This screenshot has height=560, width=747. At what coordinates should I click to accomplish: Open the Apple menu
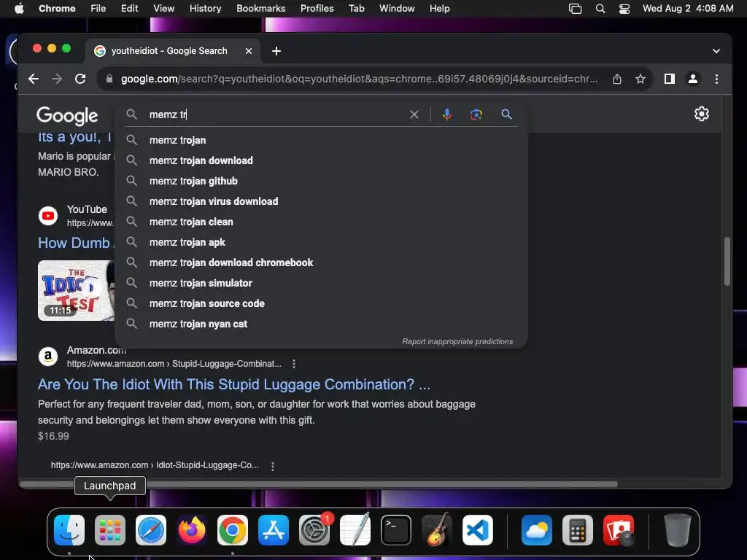tap(19, 9)
